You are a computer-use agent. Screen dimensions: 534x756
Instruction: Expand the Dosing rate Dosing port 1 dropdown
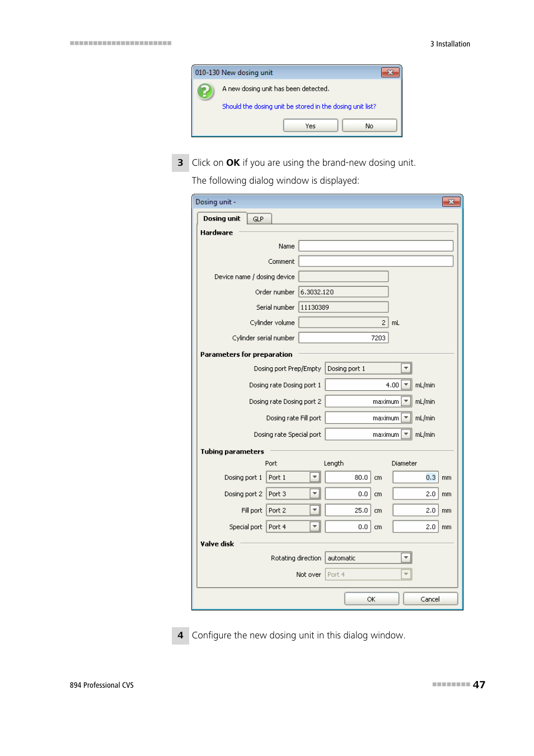pyautogui.click(x=406, y=385)
